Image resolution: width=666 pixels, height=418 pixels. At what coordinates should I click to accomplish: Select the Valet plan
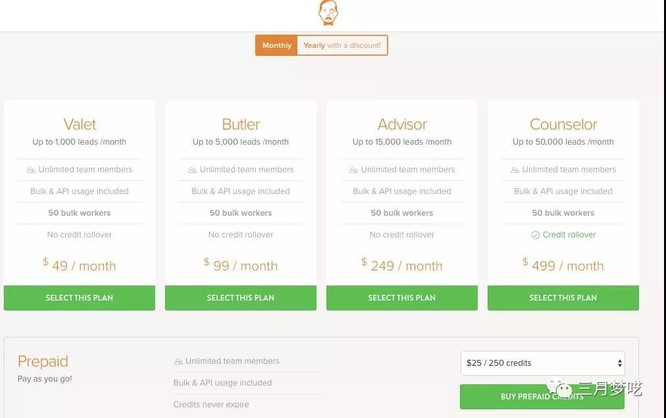click(x=79, y=298)
